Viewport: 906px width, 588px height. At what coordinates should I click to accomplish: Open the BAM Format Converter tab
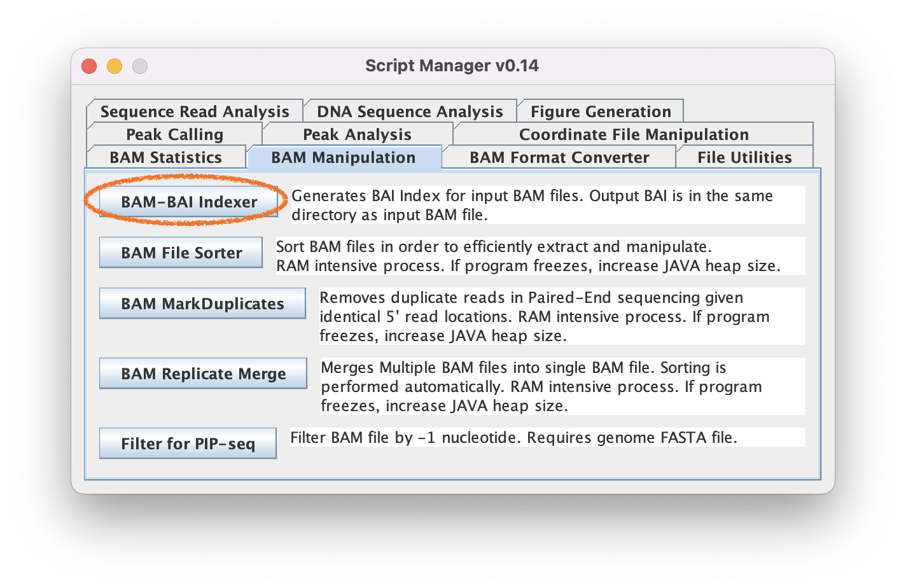pos(559,157)
